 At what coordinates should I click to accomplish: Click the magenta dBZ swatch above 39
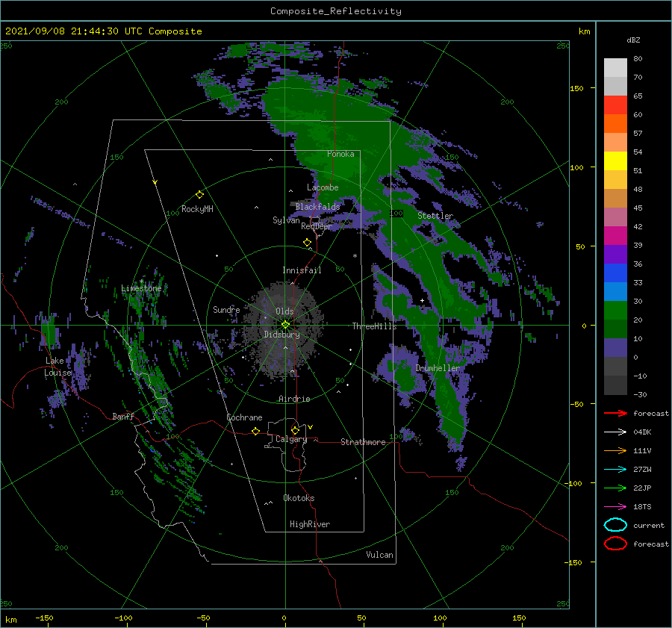point(615,236)
